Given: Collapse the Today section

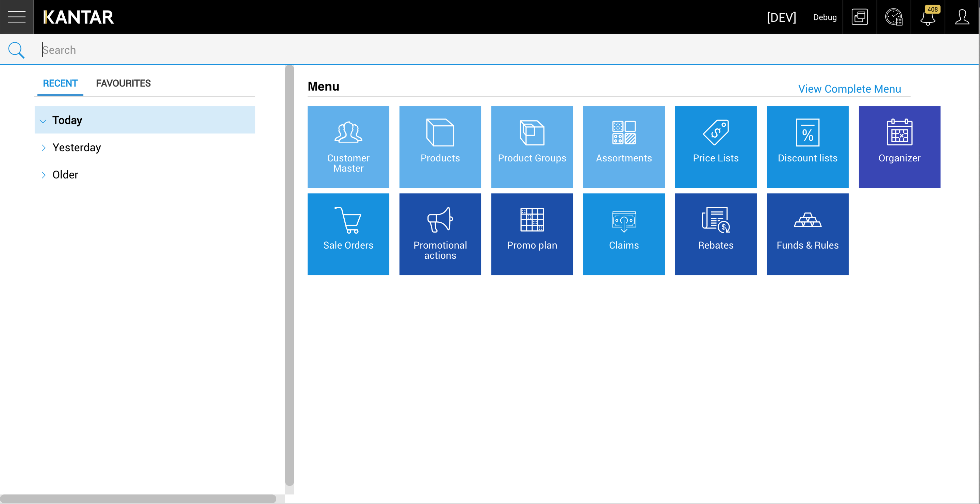Looking at the screenshot, I should pyautogui.click(x=43, y=121).
